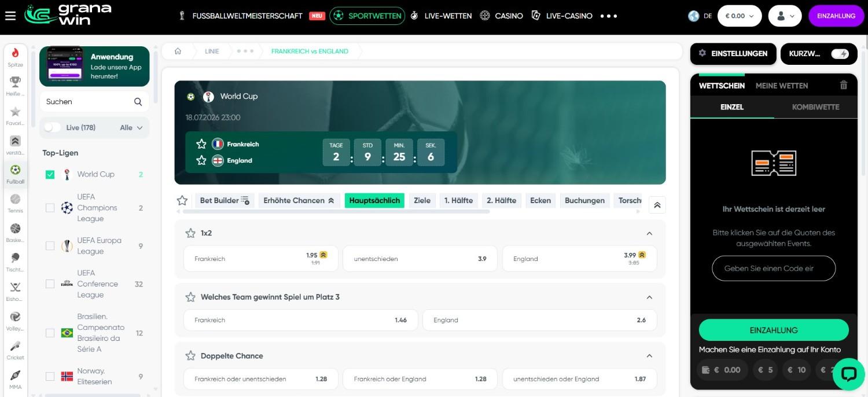Click the promo code input field

click(x=774, y=269)
